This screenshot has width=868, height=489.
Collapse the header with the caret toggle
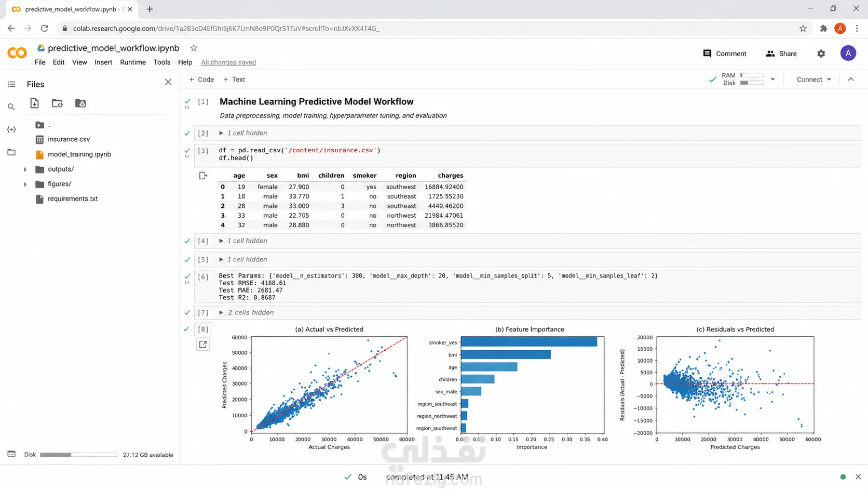point(851,80)
